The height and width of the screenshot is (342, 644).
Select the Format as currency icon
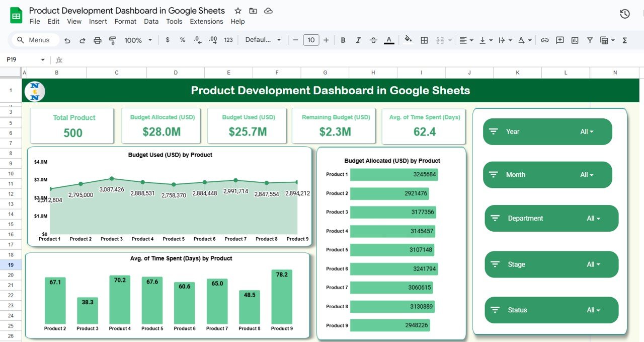pos(168,40)
